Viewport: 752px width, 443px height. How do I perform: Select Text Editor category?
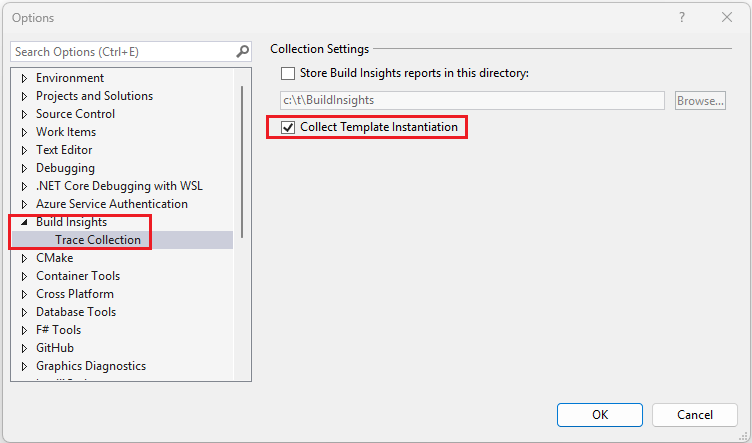tap(64, 150)
